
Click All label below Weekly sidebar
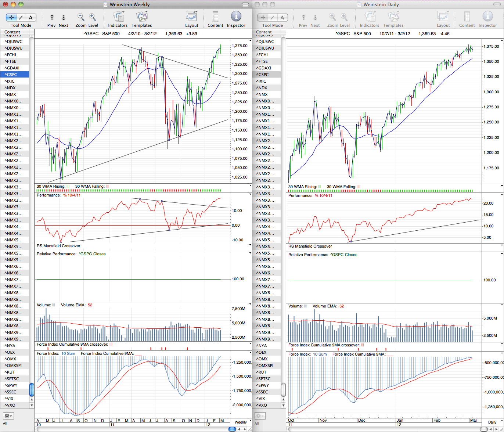point(5,423)
